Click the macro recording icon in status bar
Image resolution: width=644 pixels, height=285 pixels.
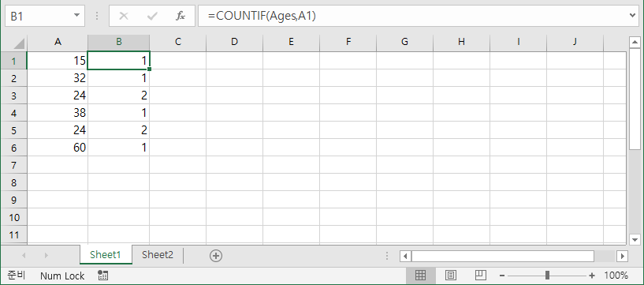103,276
